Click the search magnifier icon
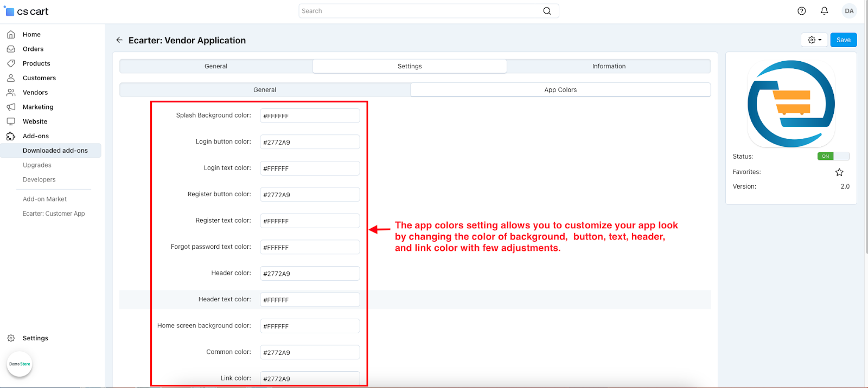The width and height of the screenshot is (868, 388). pos(547,11)
